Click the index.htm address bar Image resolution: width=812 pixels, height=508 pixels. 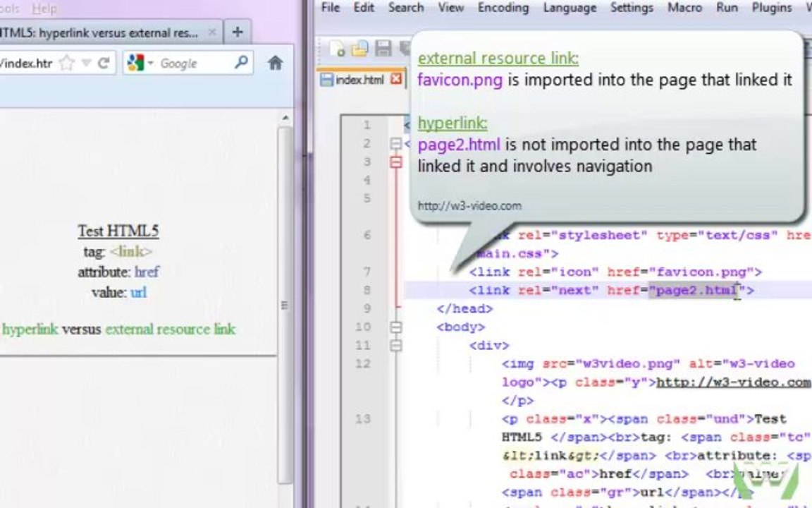click(x=28, y=64)
